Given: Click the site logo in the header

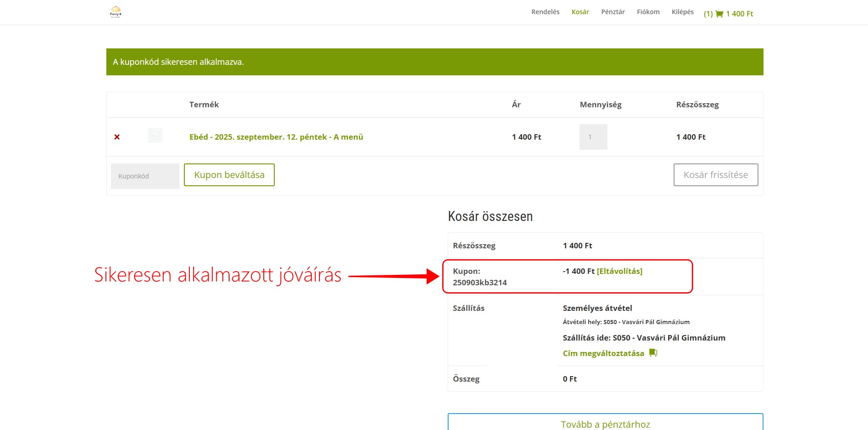Looking at the screenshot, I should coord(116,12).
